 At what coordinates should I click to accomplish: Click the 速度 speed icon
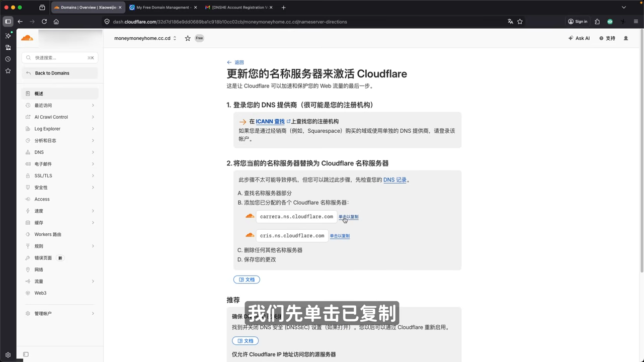point(28,211)
